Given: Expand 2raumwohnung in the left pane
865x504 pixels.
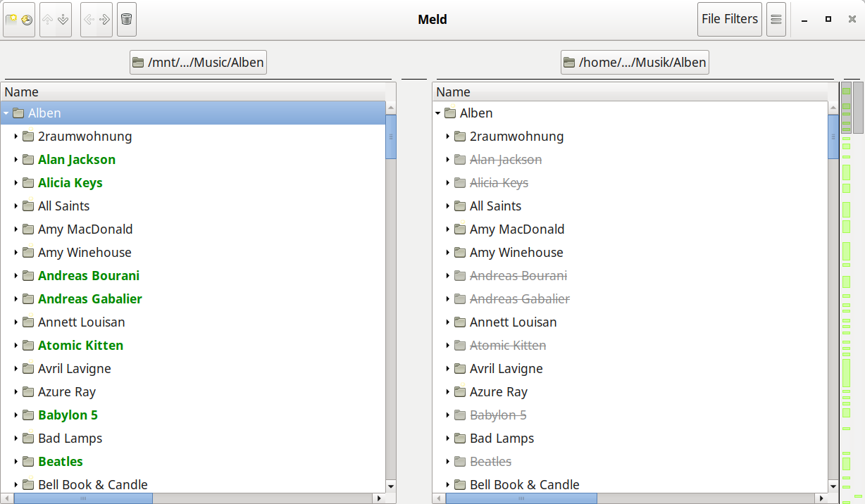Looking at the screenshot, I should (x=15, y=137).
